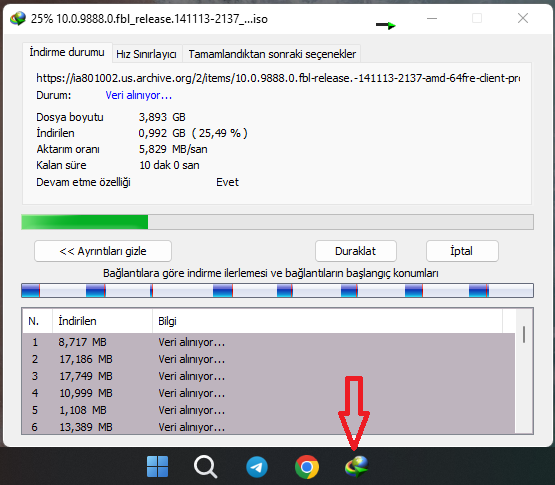Collapse details with Ayrıntıları gizle
This screenshot has width=555, height=485.
[x=103, y=251]
